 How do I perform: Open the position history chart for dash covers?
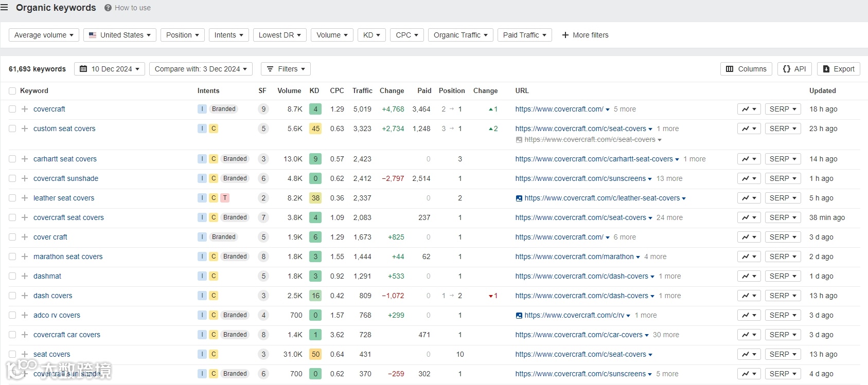pos(749,296)
